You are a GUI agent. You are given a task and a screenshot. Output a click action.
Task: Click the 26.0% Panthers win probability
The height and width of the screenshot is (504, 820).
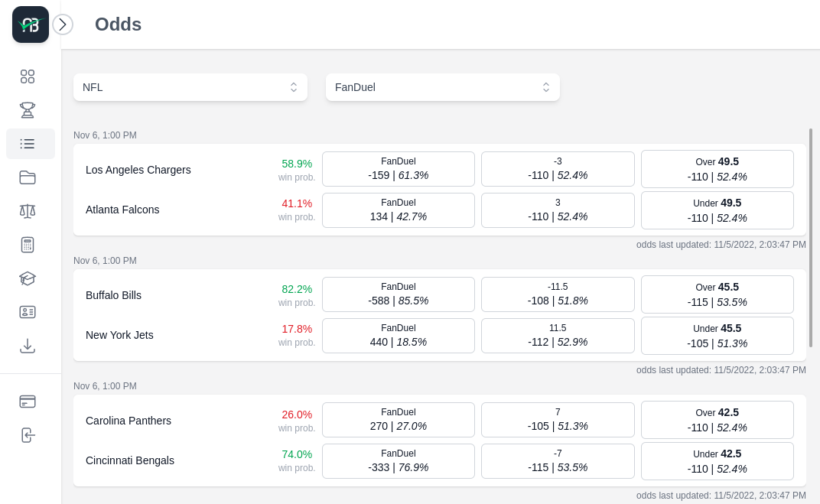pos(297,415)
